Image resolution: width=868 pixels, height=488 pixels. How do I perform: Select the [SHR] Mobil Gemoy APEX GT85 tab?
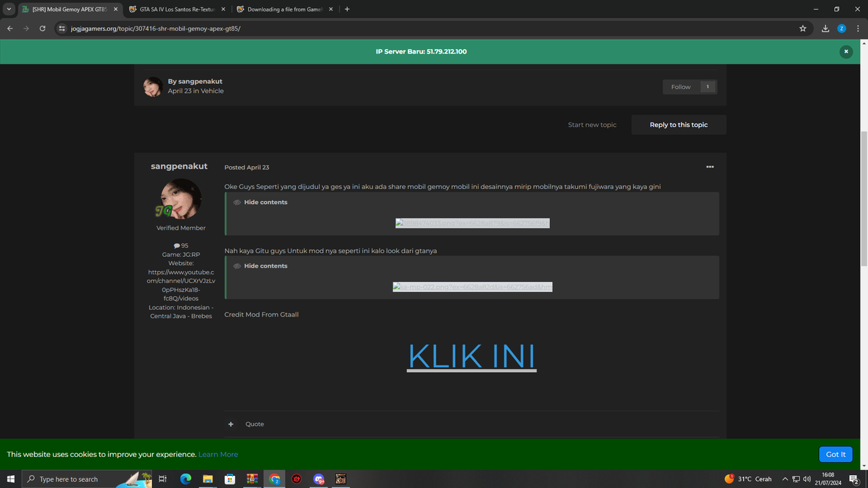[x=69, y=9]
